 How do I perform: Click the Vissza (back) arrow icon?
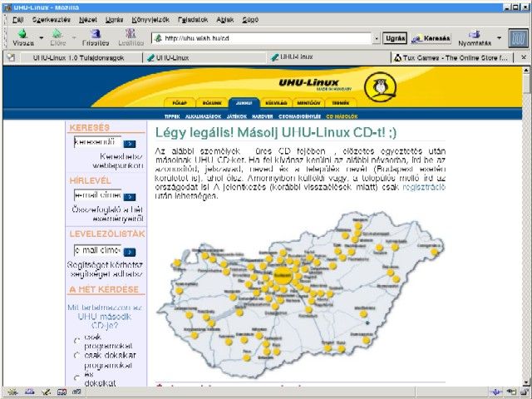[x=22, y=33]
